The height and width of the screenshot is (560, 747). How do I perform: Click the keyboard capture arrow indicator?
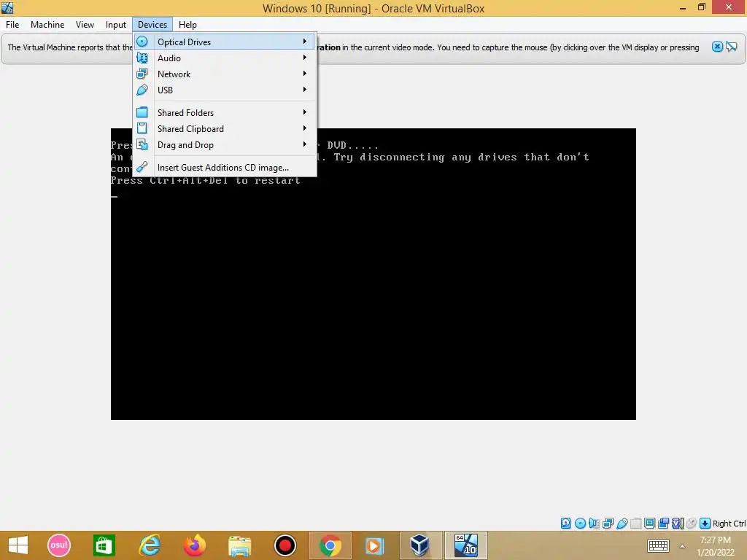tap(705, 524)
